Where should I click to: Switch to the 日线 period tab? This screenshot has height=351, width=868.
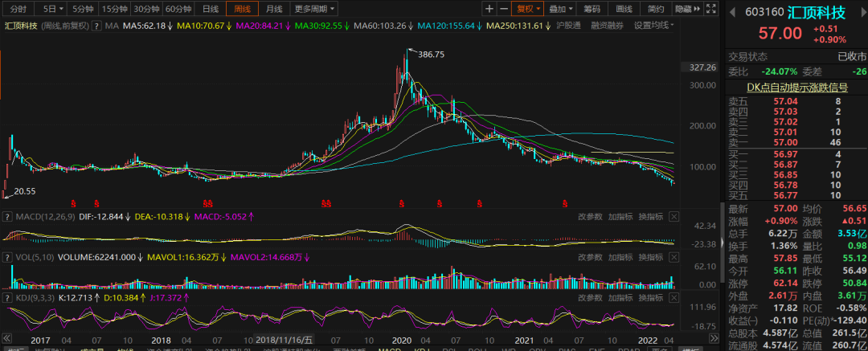211,9
